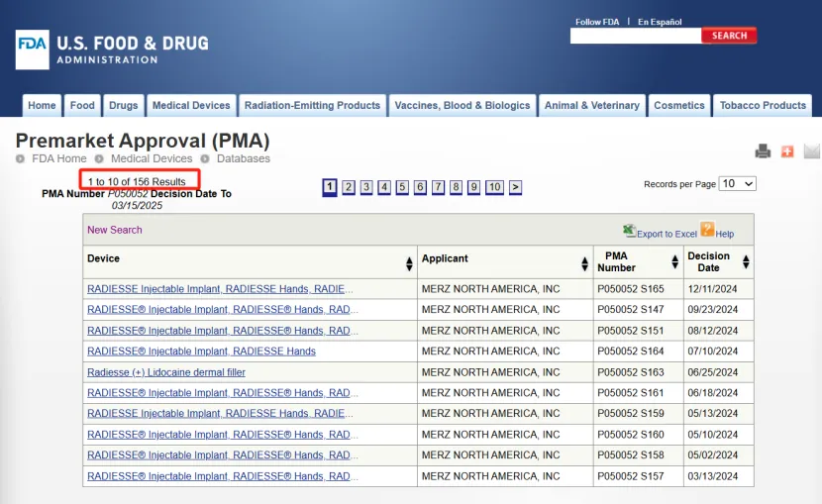The width and height of the screenshot is (822, 504).
Task: Click Databases breadcrumb link
Action: [244, 158]
